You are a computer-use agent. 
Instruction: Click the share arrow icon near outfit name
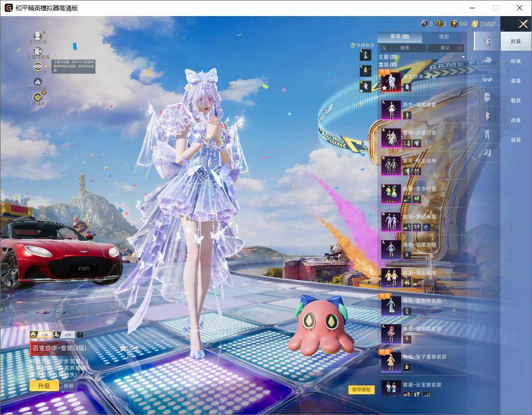pyautogui.click(x=134, y=348)
